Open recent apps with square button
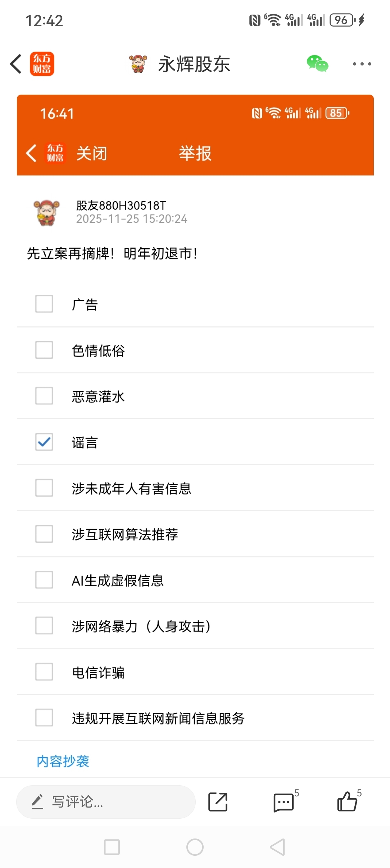 coord(112,847)
